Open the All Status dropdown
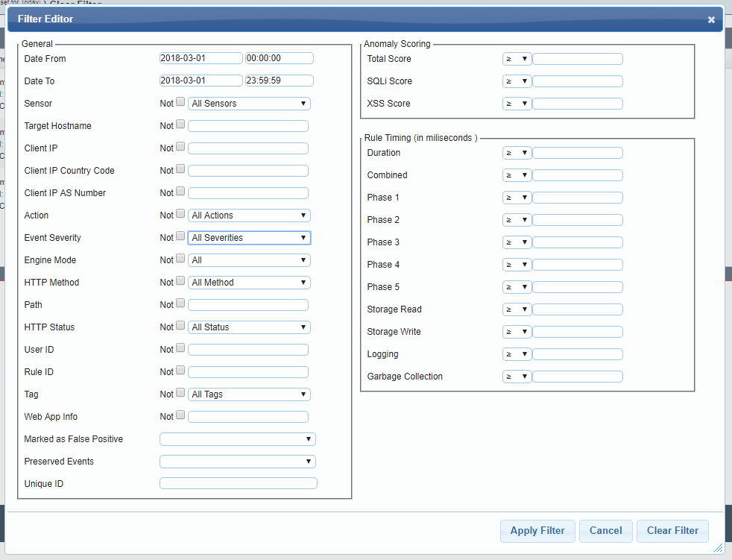Image resolution: width=732 pixels, height=560 pixels. pos(249,327)
